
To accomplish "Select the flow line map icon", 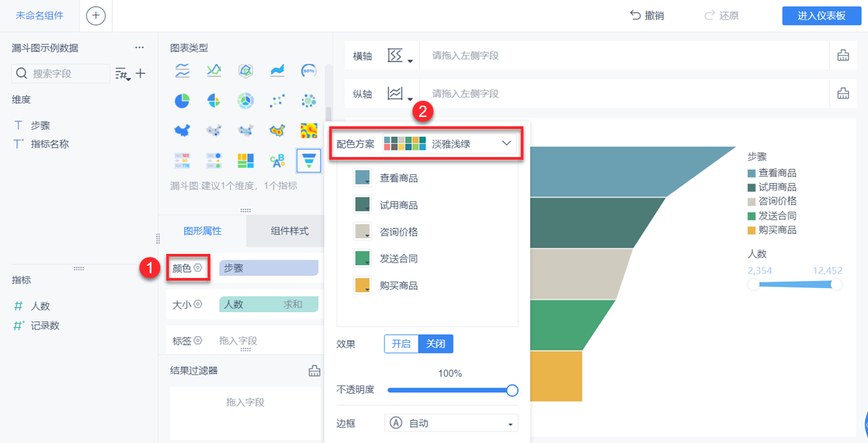I will [x=246, y=130].
